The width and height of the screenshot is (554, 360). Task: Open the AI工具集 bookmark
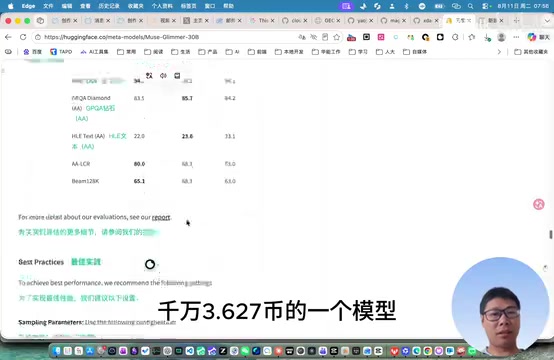click(x=94, y=52)
